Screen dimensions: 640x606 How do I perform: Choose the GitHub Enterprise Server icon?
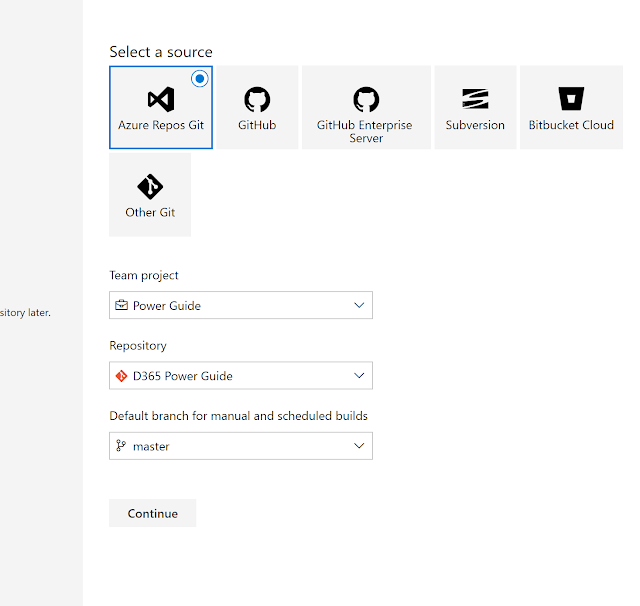[x=366, y=99]
